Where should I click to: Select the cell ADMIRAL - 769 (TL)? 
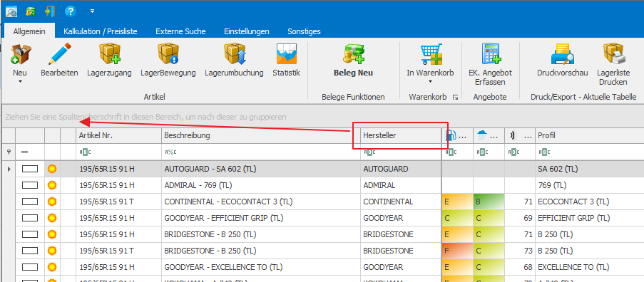point(261,185)
